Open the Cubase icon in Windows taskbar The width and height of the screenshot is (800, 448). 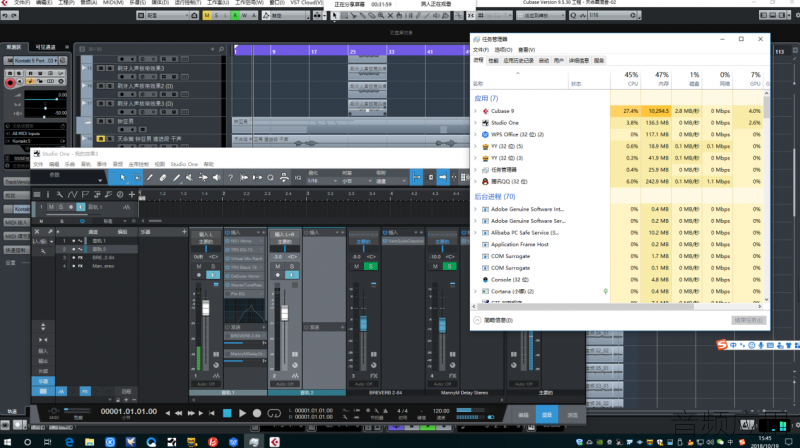274,442
